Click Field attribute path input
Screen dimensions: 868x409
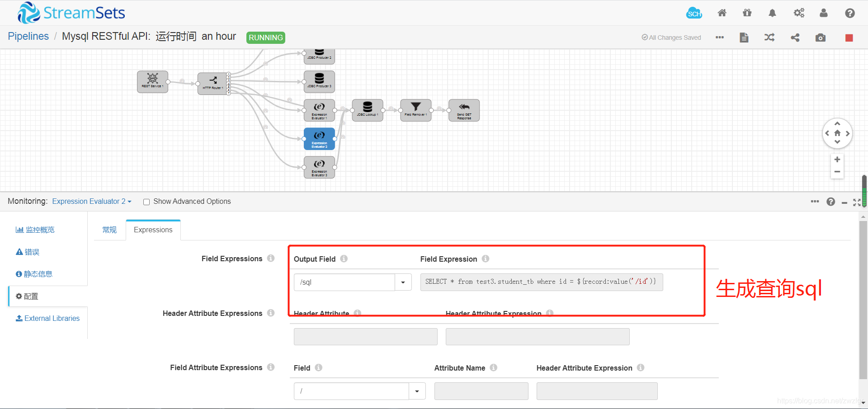click(x=352, y=391)
